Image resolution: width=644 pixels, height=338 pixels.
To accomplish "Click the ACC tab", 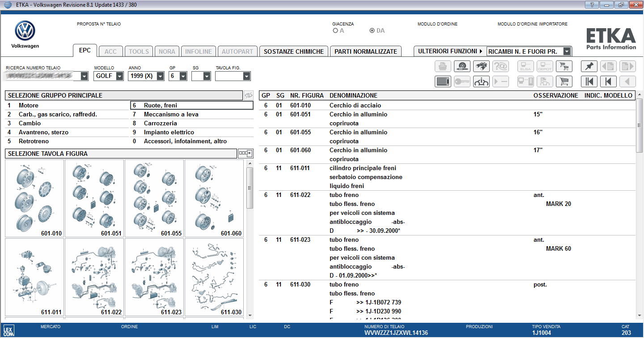I will (110, 51).
